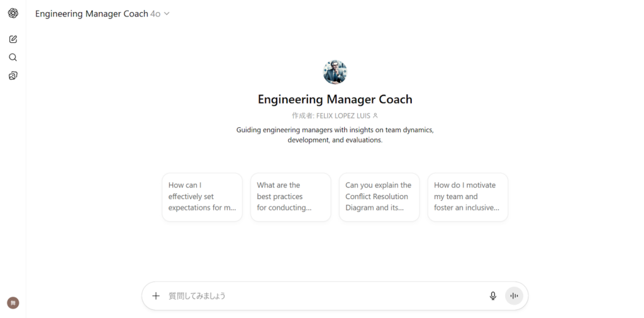Image resolution: width=644 pixels, height=318 pixels.
Task: Focus the 質問してみましょう message input field
Action: point(325,296)
